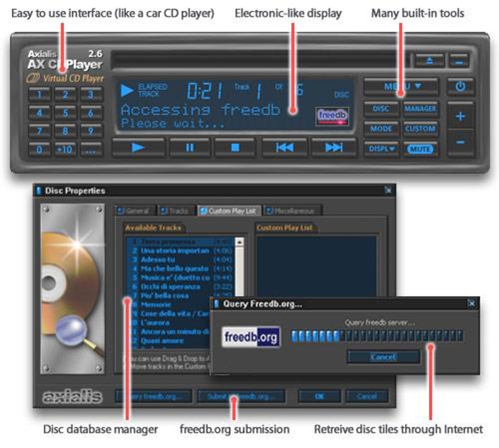Click the axialis logo in Disc Properties
The image size is (499, 448).
72,397
